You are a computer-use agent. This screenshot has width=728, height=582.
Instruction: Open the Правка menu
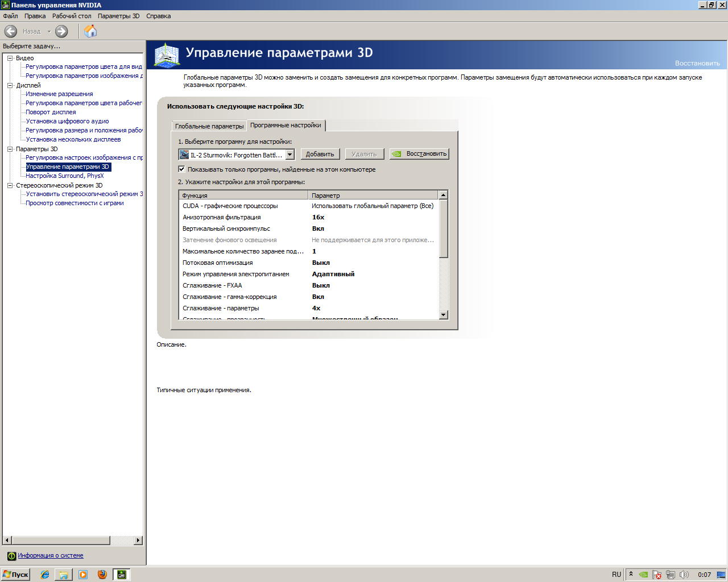click(x=35, y=16)
